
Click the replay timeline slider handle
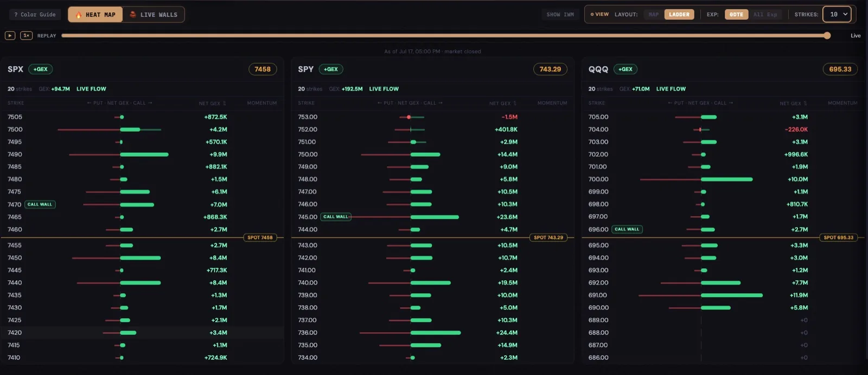[827, 36]
